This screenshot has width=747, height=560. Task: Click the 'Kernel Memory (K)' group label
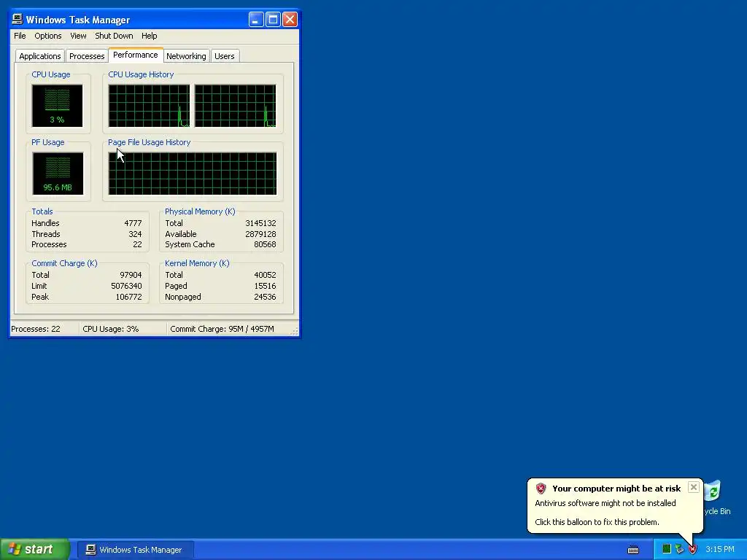[197, 263]
